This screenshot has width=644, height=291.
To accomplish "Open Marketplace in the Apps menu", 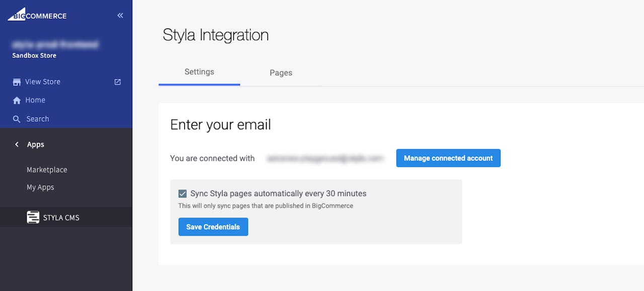I will [x=47, y=170].
